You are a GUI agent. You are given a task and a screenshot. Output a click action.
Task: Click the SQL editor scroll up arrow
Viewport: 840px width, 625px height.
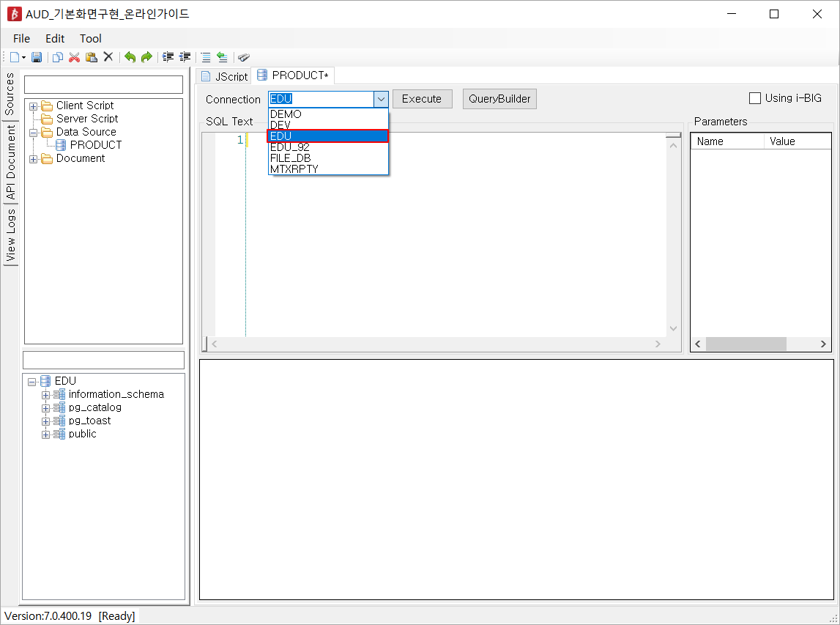click(674, 145)
